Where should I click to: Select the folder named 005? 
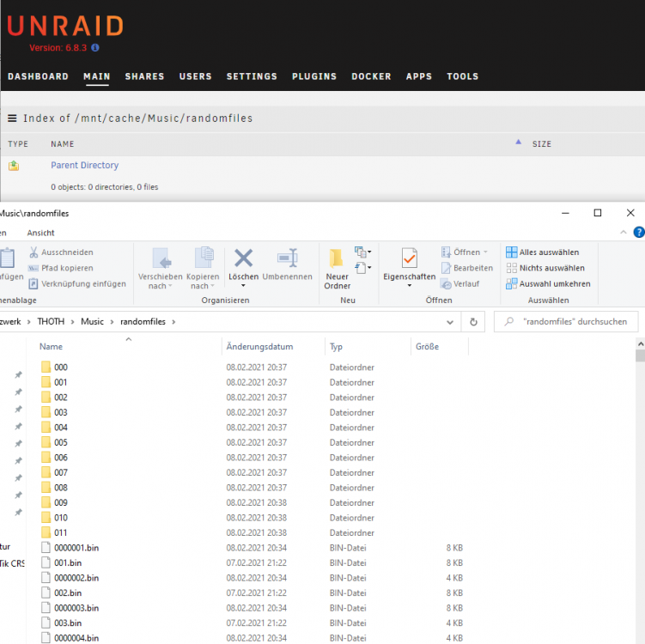click(x=60, y=442)
